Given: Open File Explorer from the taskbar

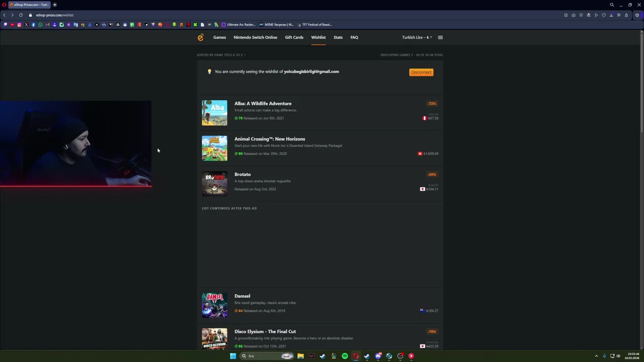Looking at the screenshot, I should point(300,356).
